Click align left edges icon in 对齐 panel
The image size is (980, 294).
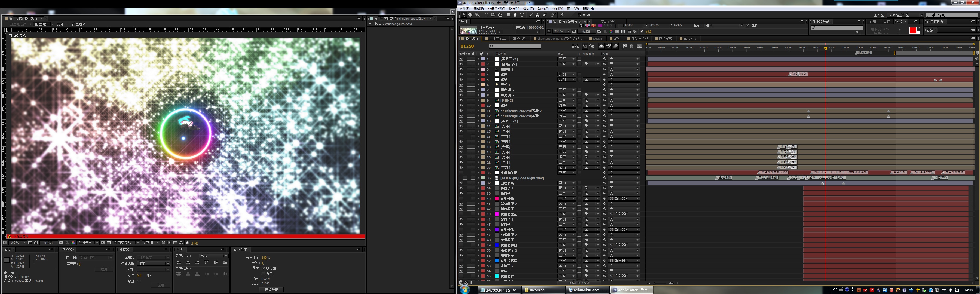(x=179, y=262)
